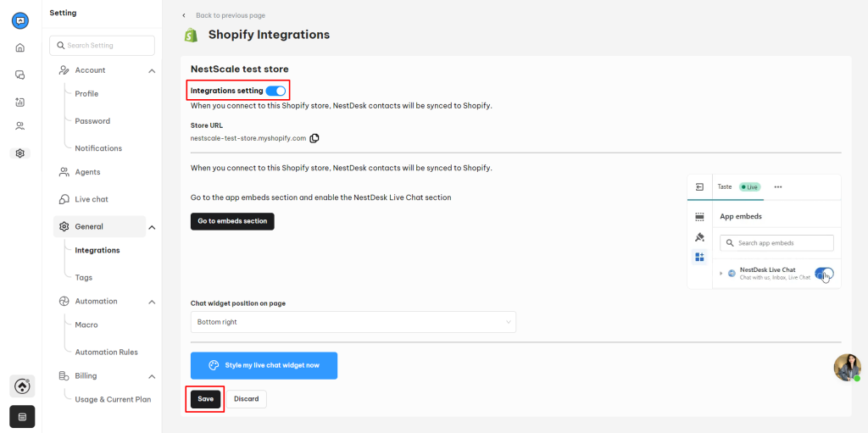The width and height of the screenshot is (868, 433).
Task: Open the Notifications settings page
Action: click(x=98, y=148)
